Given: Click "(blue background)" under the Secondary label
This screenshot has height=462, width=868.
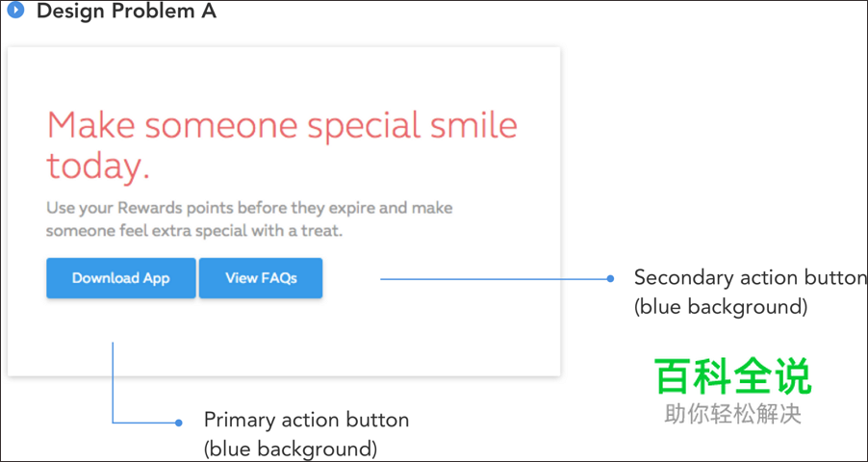Looking at the screenshot, I should [x=720, y=307].
